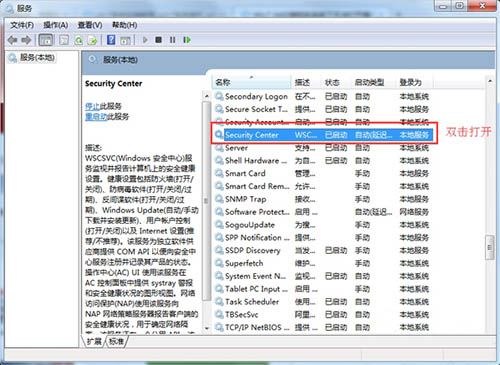Click the gear icon beside SSDP Discovery
Image resolution: width=500 pixels, height=365 pixels.
[x=219, y=250]
